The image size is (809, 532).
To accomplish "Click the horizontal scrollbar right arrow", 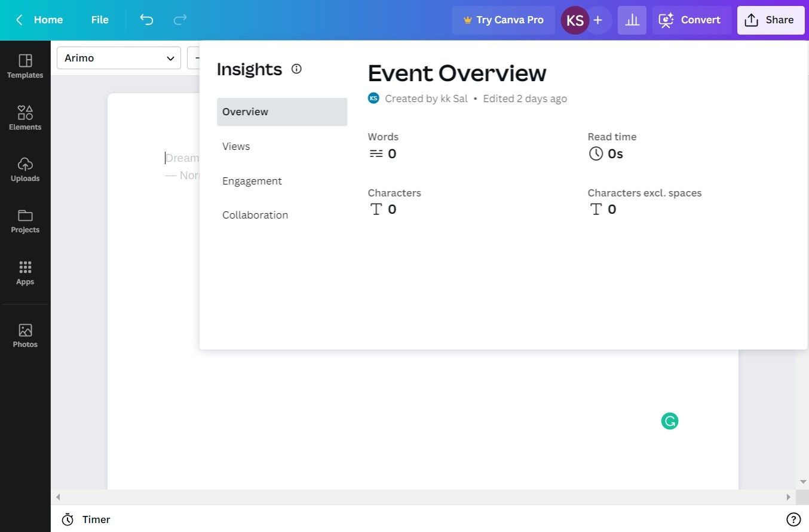I will (x=790, y=497).
